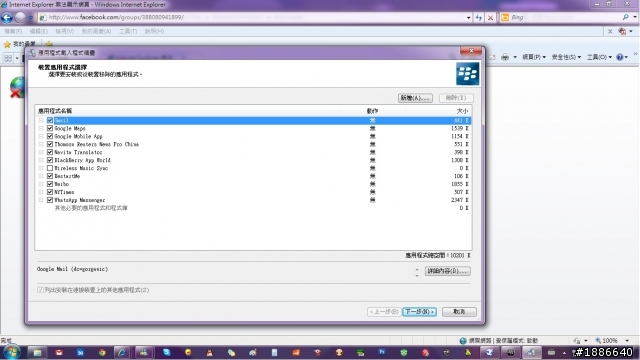Click the favorites star button
Screen dimensions: 640x360
tap(7, 44)
